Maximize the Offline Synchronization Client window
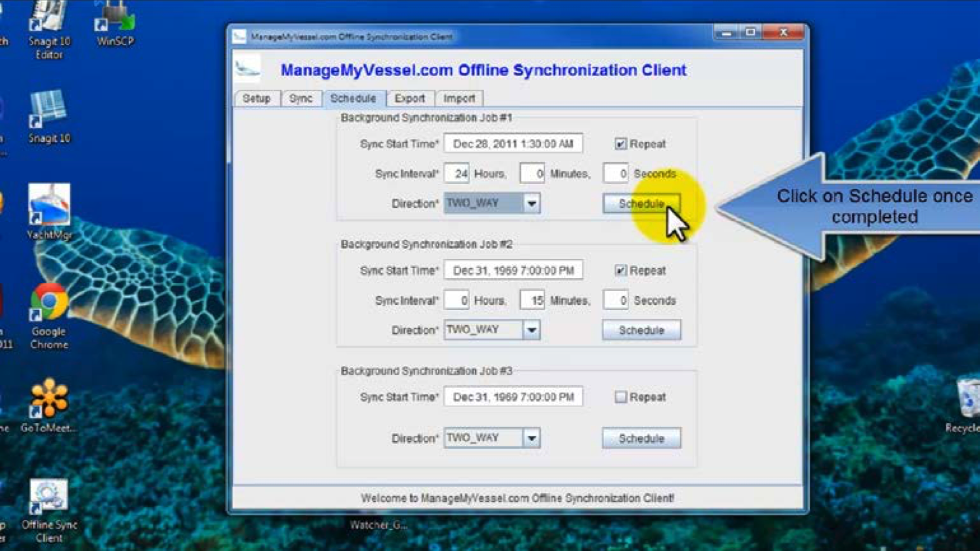Screen dimensions: 980x551 tap(750, 33)
